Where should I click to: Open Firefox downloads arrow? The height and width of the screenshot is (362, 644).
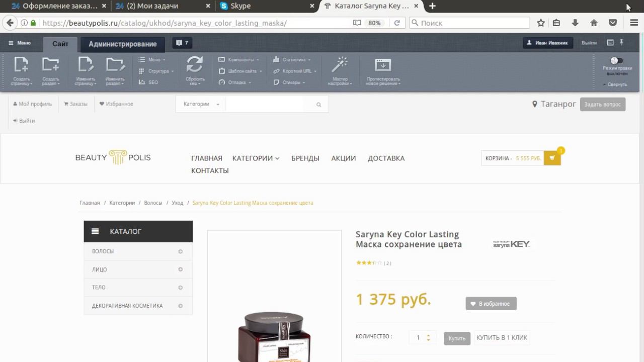click(x=575, y=23)
